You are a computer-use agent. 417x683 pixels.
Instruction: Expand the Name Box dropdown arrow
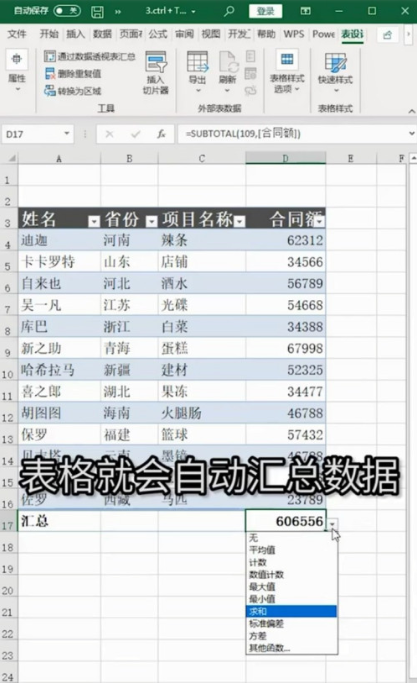coord(67,133)
